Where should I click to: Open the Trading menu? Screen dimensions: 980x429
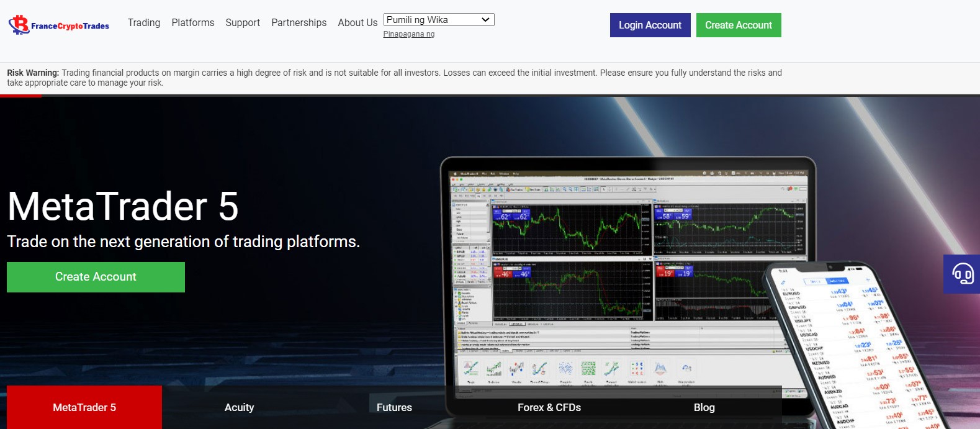[144, 23]
